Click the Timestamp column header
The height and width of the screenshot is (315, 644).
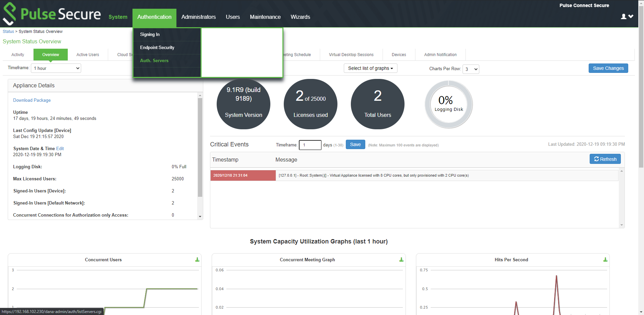click(x=225, y=160)
